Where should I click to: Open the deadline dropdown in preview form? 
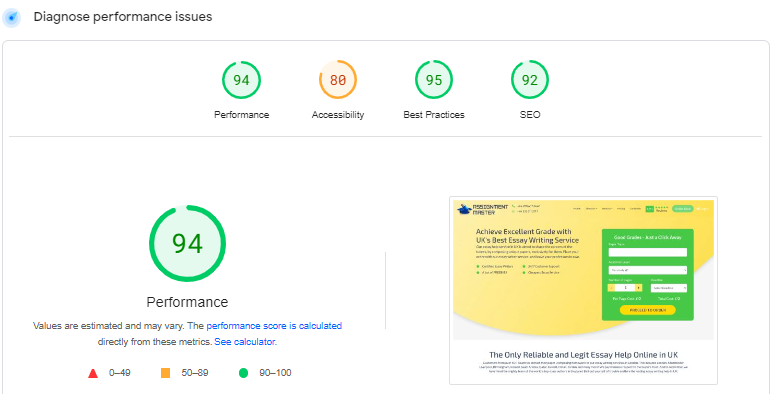point(668,288)
